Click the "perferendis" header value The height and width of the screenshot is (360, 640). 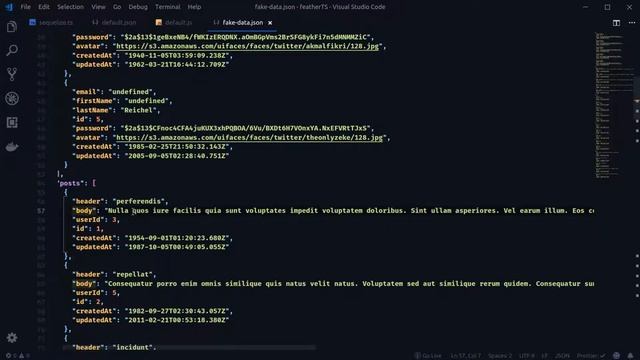(x=139, y=201)
